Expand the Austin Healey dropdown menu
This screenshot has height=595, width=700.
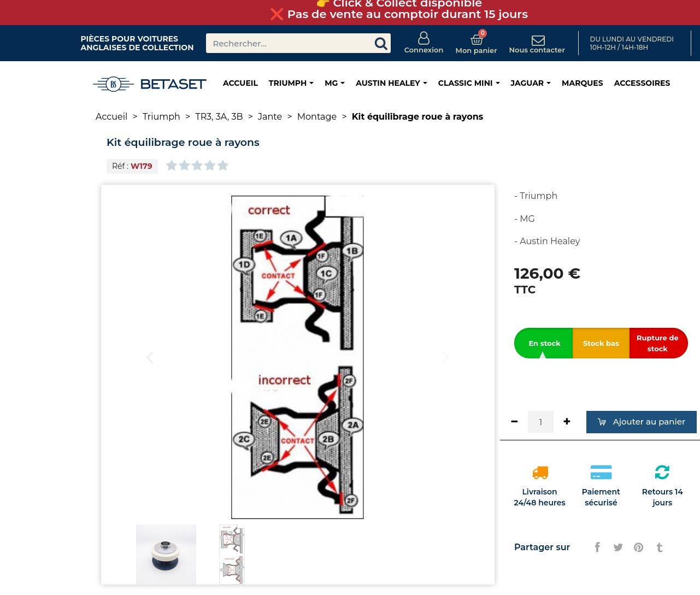point(391,83)
